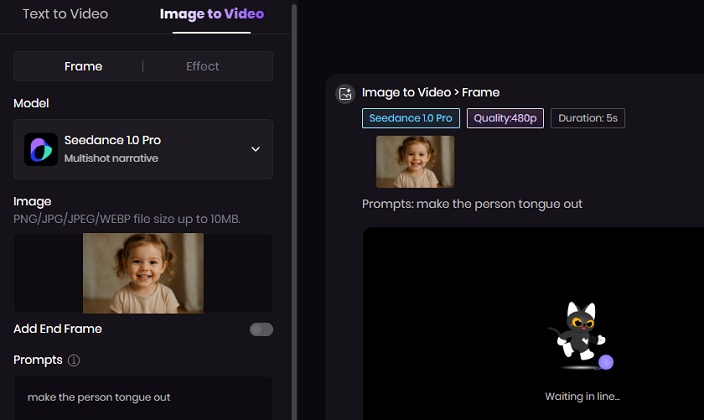Click the Quality:480p tag
This screenshot has width=704, height=420.
click(505, 118)
